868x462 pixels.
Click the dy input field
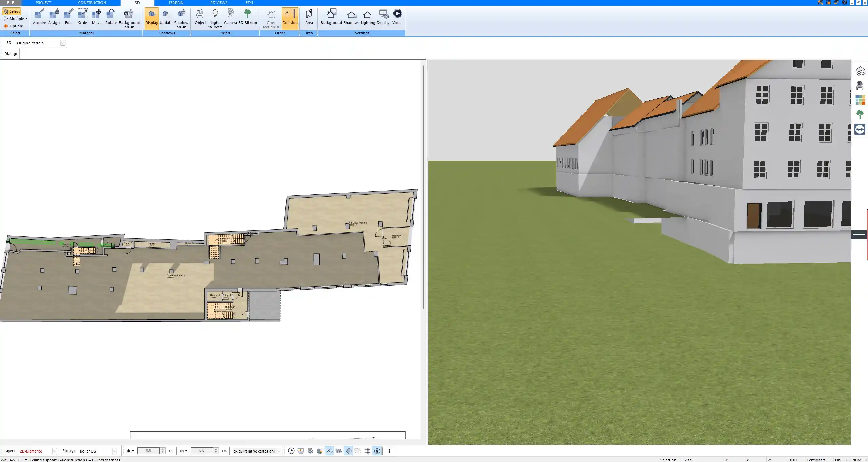coord(203,451)
